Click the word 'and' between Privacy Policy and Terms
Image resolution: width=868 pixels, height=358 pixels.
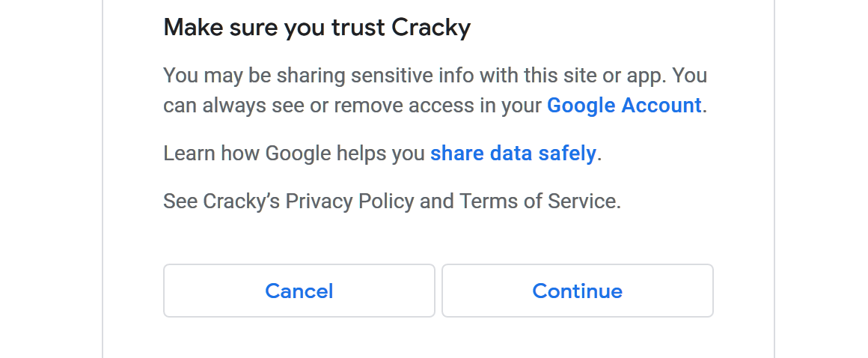pyautogui.click(x=436, y=201)
